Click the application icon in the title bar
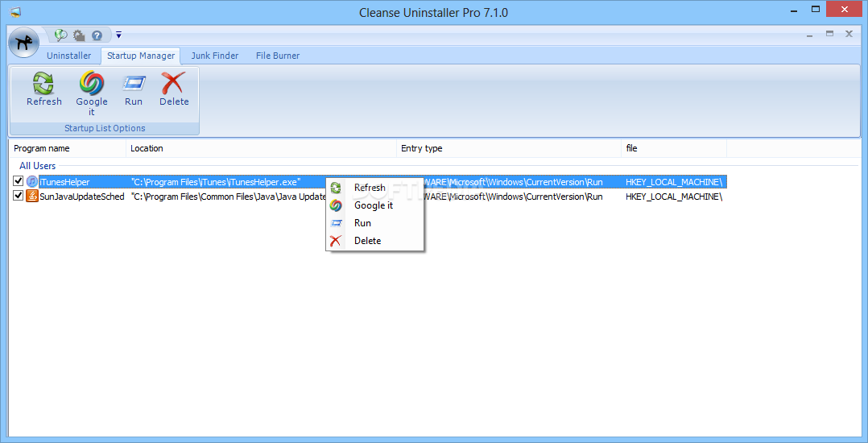The width and height of the screenshot is (868, 443). 15,11
